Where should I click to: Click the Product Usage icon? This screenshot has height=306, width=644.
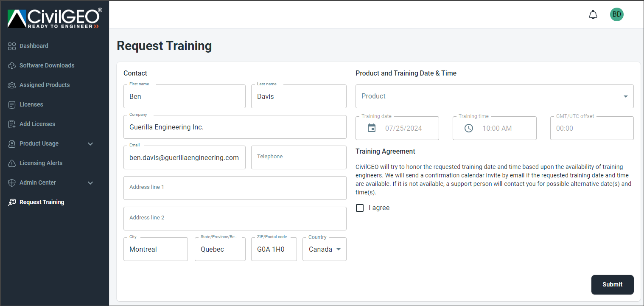tap(12, 143)
